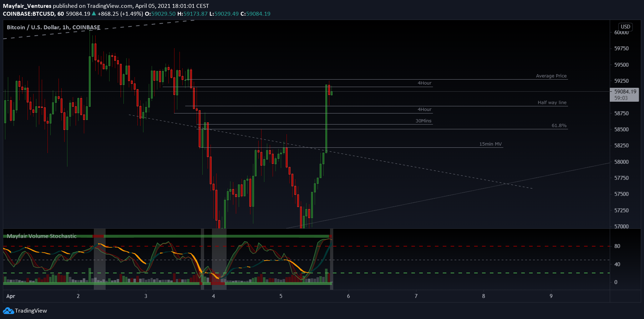Viewport: 644px width, 319px height.
Task: Click the '61.8%' level label
Action: click(x=559, y=126)
